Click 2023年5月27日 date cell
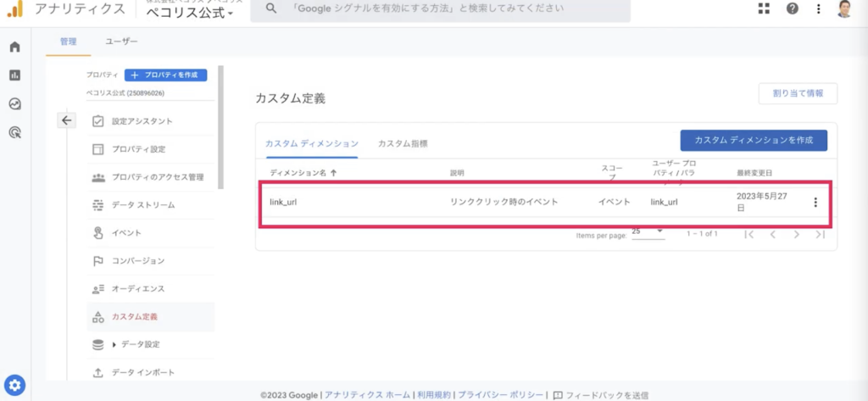 [762, 202]
